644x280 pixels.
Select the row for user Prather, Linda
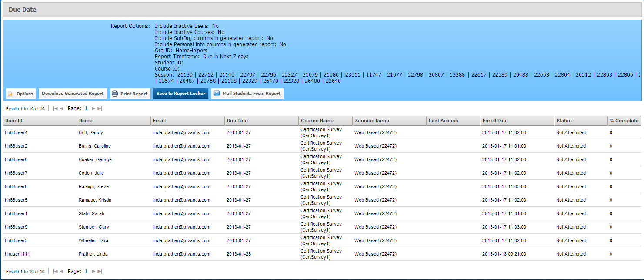tap(93, 254)
